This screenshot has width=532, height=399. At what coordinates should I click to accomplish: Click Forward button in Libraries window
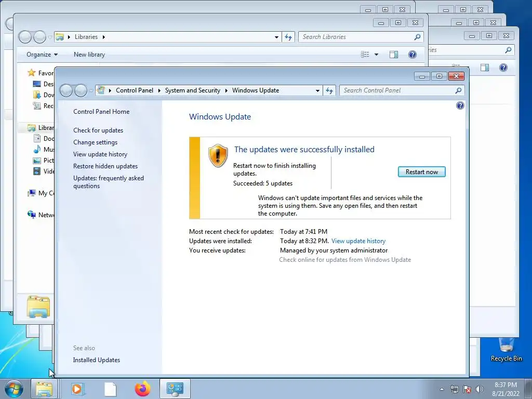pyautogui.click(x=39, y=37)
